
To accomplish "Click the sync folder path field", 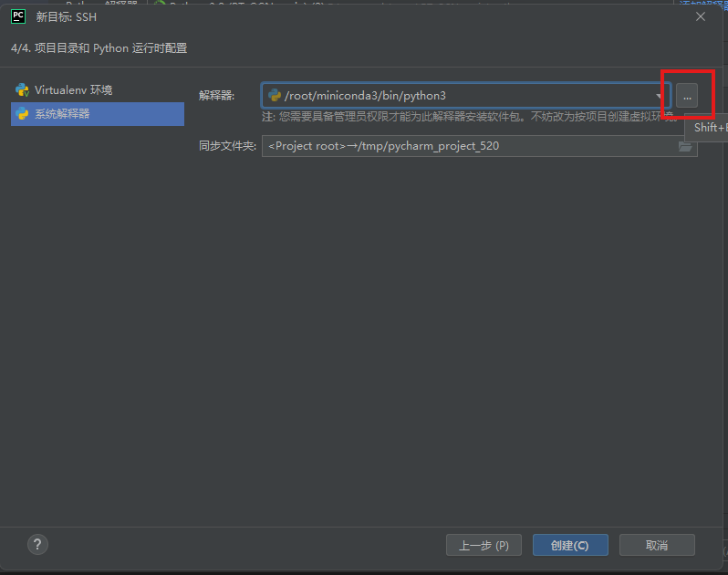I will [x=479, y=146].
